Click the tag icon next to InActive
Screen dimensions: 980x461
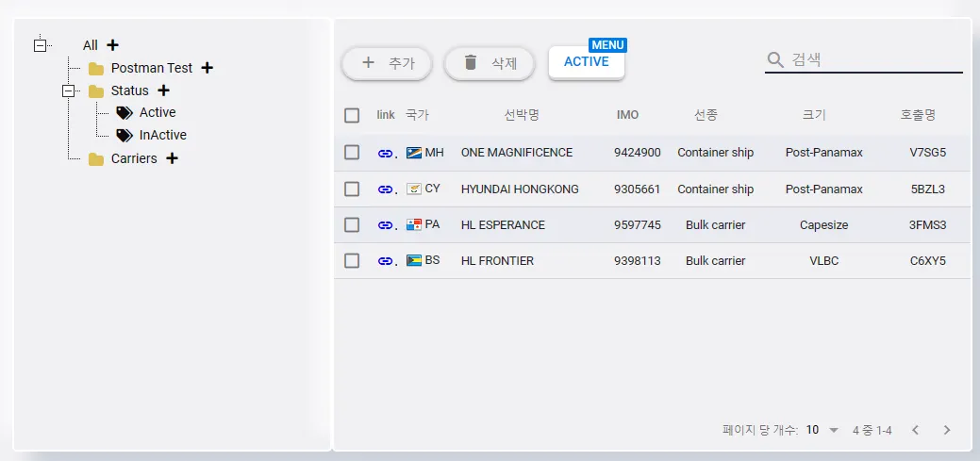coord(125,135)
